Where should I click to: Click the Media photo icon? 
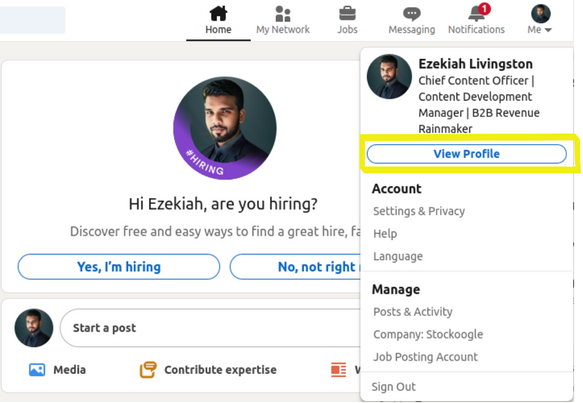point(37,370)
